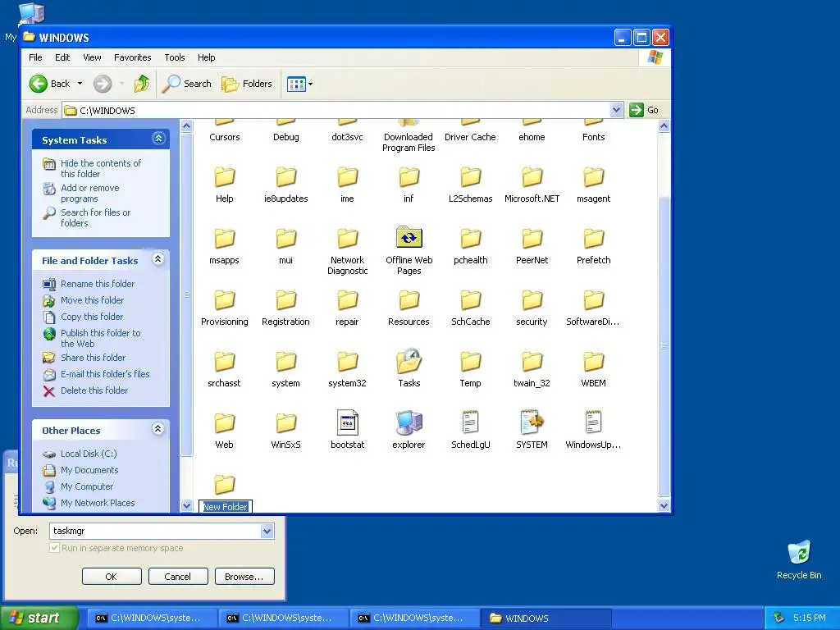Select the Offline Web Pages folder icon

click(409, 238)
